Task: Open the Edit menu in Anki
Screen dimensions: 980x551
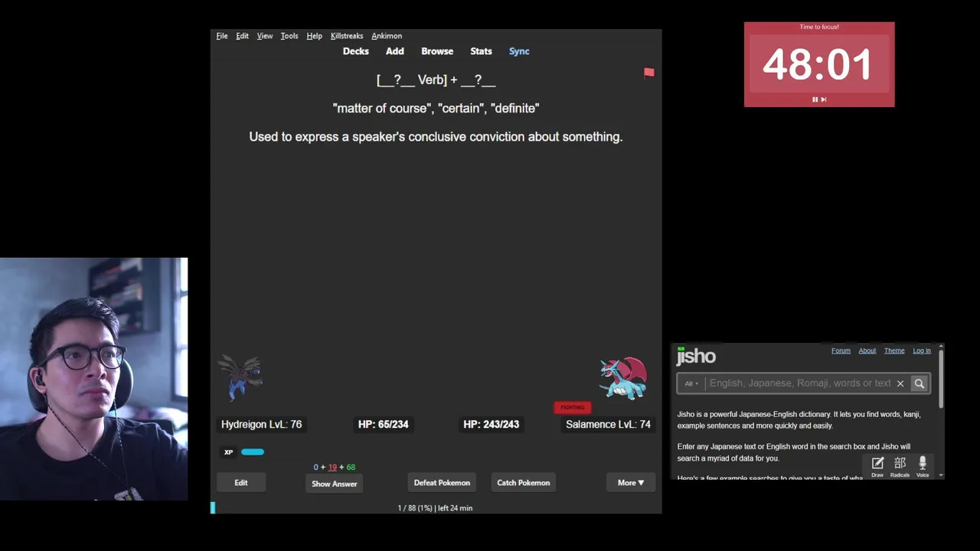Action: (242, 36)
